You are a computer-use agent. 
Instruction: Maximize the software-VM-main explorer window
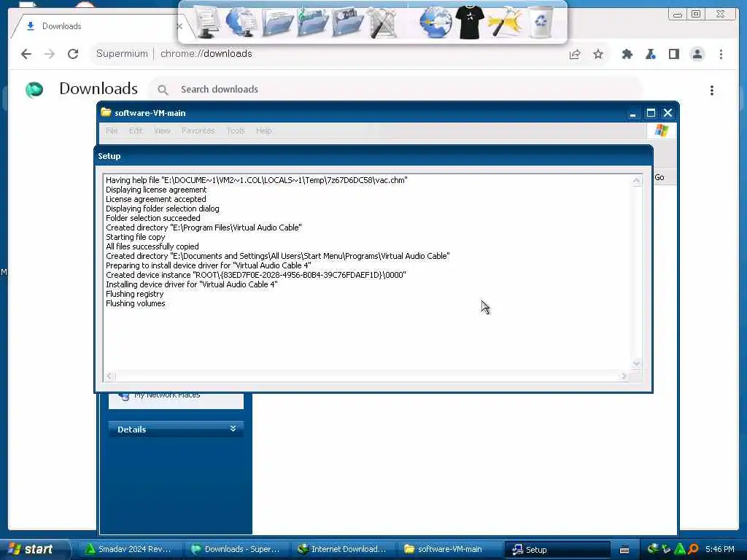(650, 113)
